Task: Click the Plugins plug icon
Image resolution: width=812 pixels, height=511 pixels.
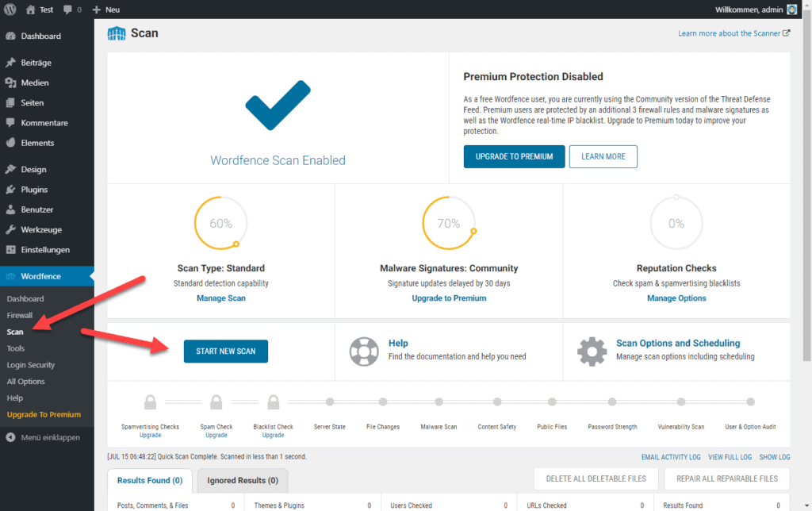Action: [x=10, y=190]
